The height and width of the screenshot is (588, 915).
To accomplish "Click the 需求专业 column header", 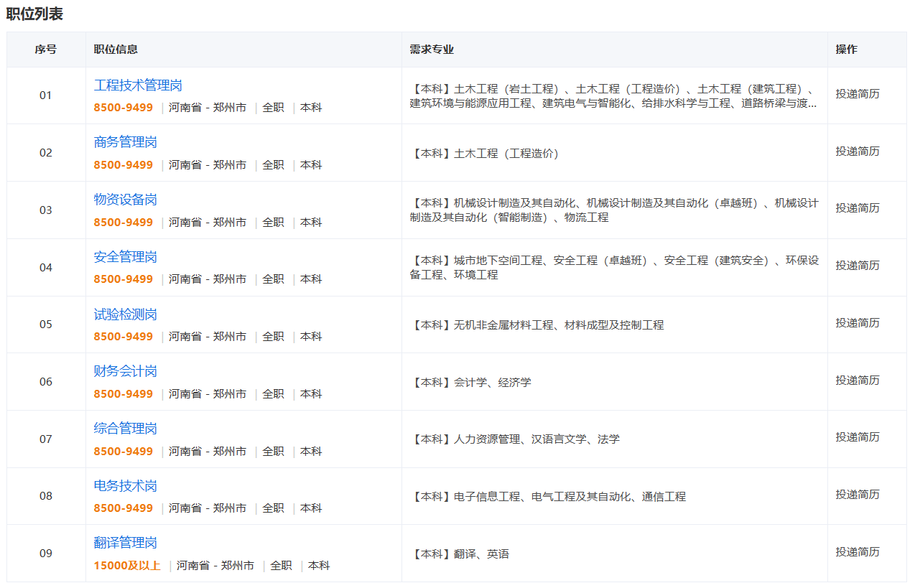I will pyautogui.click(x=432, y=50).
